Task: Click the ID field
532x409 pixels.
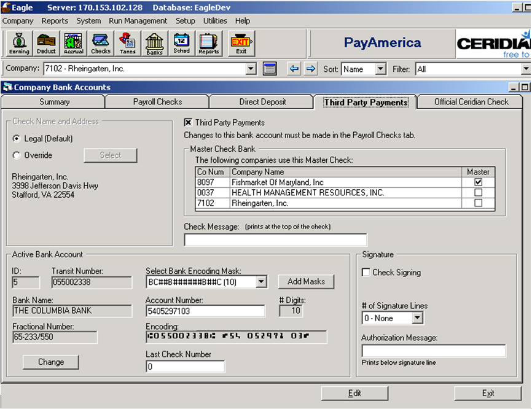Action: (x=25, y=282)
